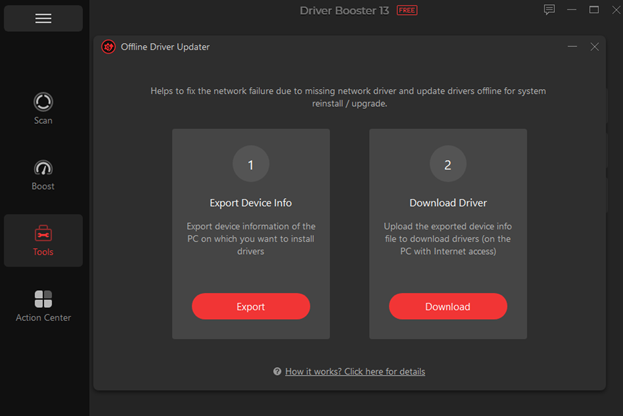623x416 pixels.
Task: Minimize the Offline Driver Updater dialog
Action: tap(573, 47)
